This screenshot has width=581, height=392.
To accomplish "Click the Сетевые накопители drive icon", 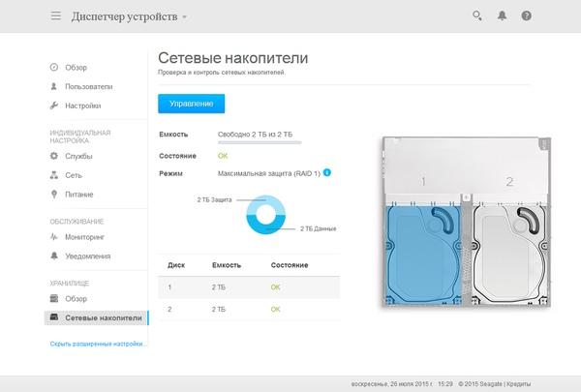I will pyautogui.click(x=54, y=317).
